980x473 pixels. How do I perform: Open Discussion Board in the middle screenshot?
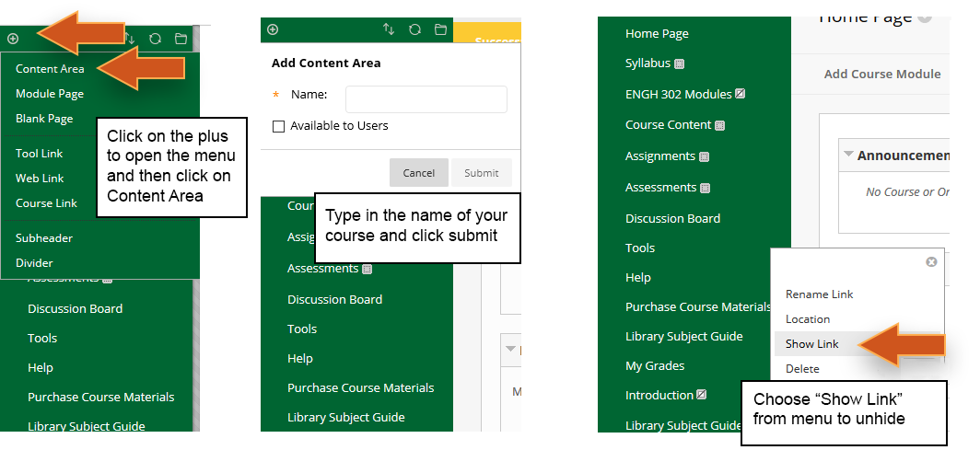click(334, 299)
